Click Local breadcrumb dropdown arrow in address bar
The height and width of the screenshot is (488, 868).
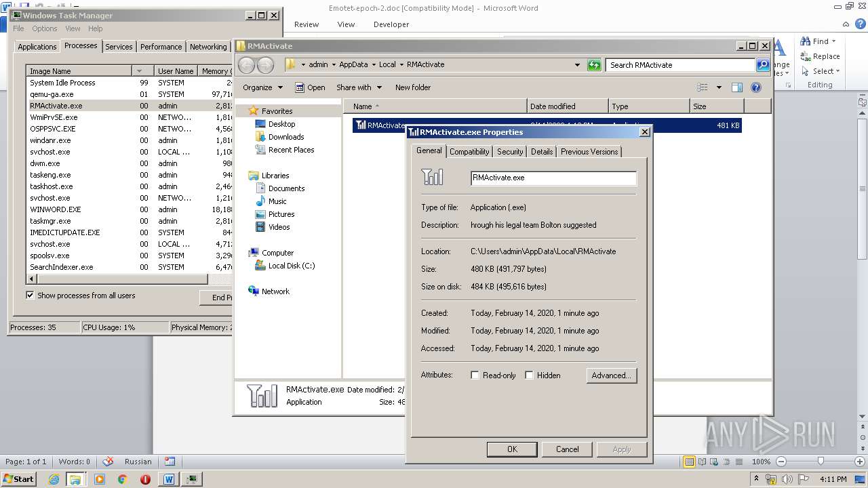[x=401, y=65]
